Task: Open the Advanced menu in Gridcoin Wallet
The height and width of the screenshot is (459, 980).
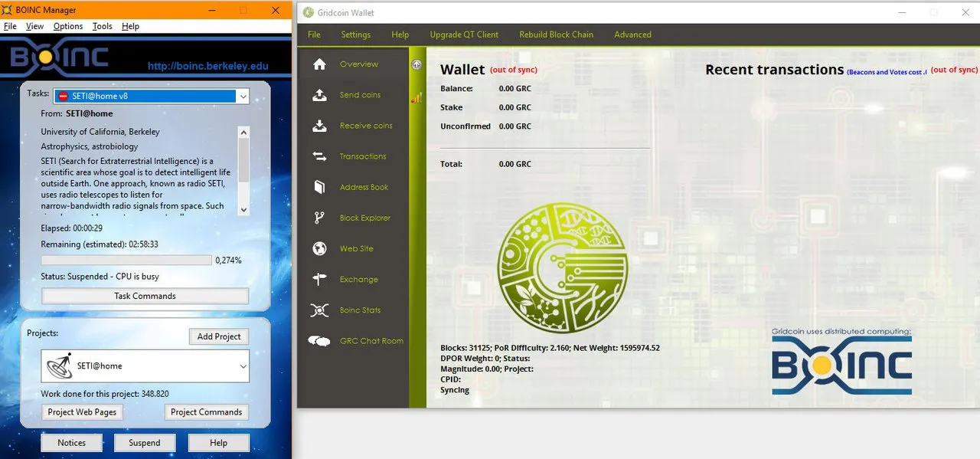Action: (x=633, y=34)
